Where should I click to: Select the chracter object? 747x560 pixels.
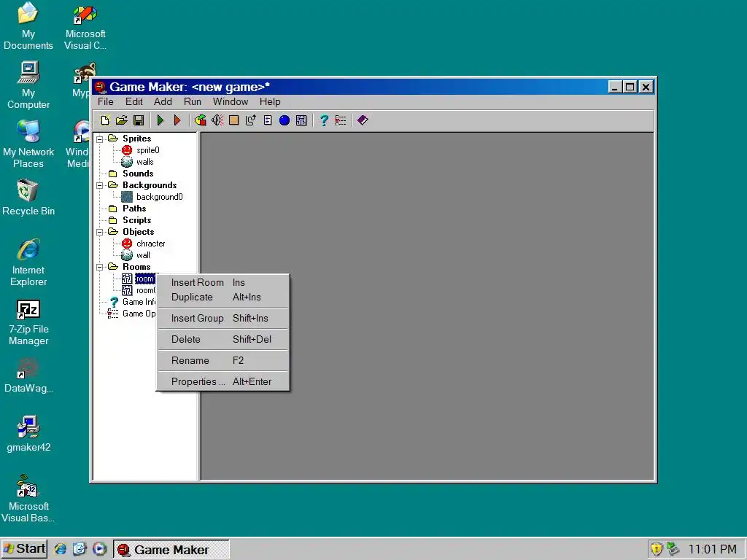(150, 244)
